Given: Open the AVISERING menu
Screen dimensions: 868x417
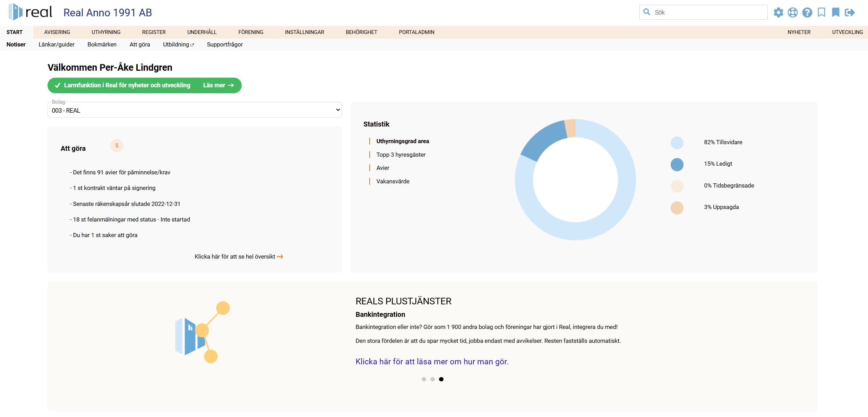Looking at the screenshot, I should 57,32.
